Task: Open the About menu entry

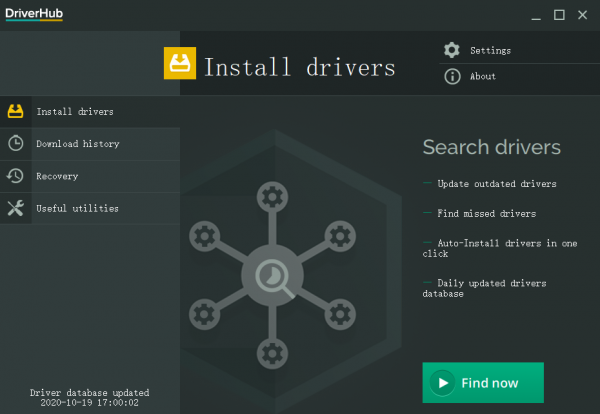Action: (483, 76)
